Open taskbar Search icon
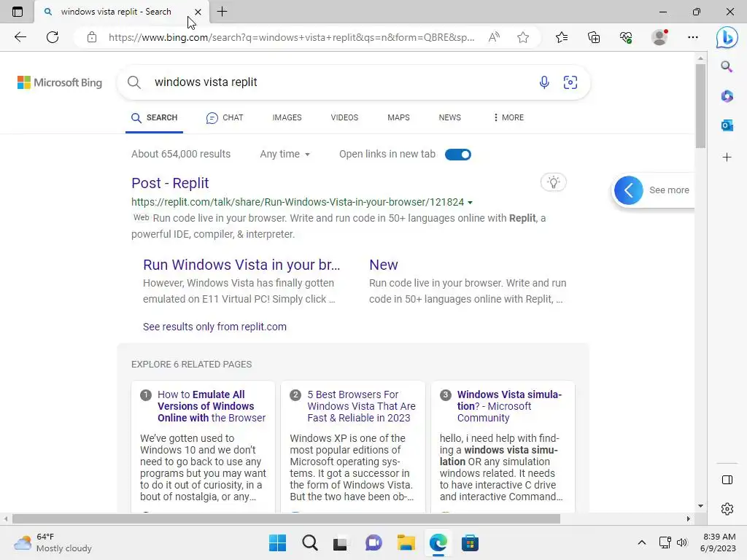Screen dimensions: 747x560 pyautogui.click(x=309, y=542)
